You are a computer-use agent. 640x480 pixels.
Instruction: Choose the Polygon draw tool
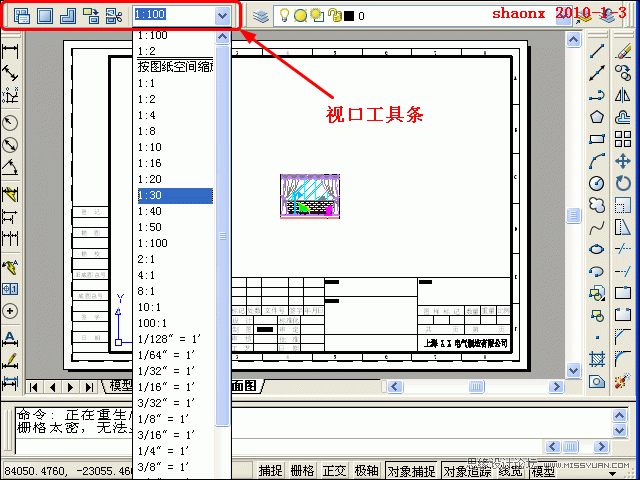coord(597,117)
